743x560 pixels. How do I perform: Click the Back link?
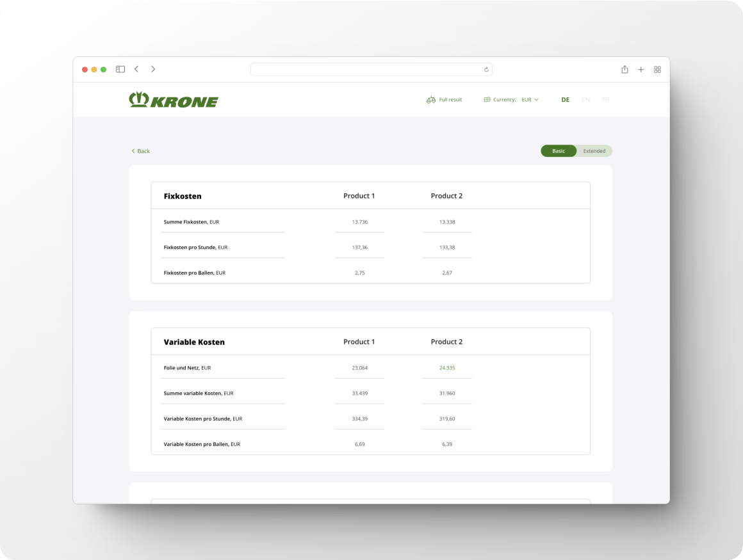(x=141, y=151)
